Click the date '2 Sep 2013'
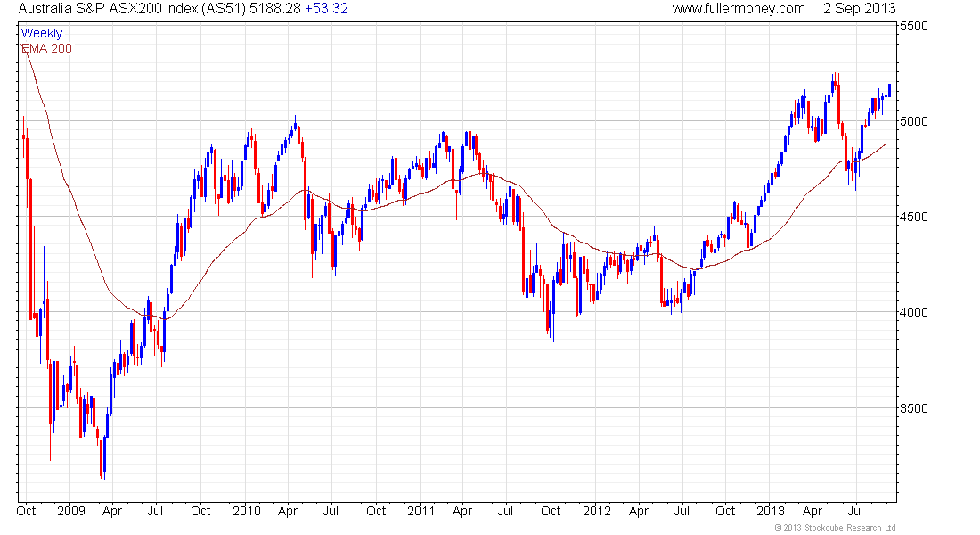The height and width of the screenshot is (535, 980). point(860,9)
